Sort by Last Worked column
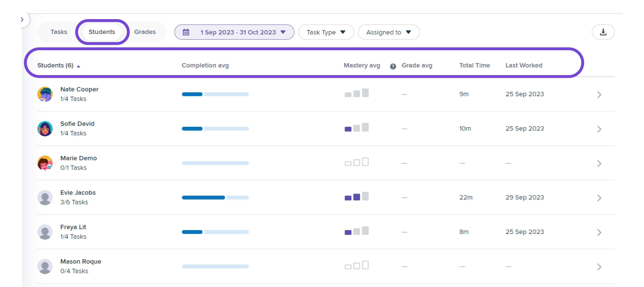The image size is (644, 287). click(x=524, y=65)
